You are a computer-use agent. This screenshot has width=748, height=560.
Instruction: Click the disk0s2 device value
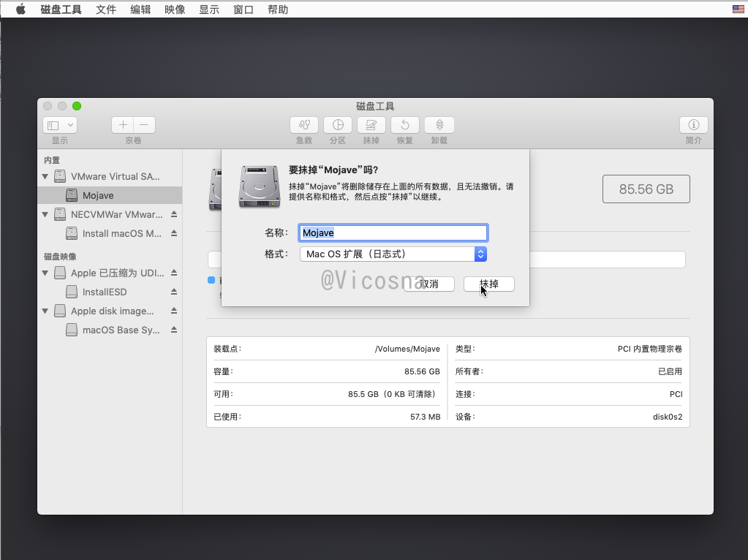click(x=668, y=417)
